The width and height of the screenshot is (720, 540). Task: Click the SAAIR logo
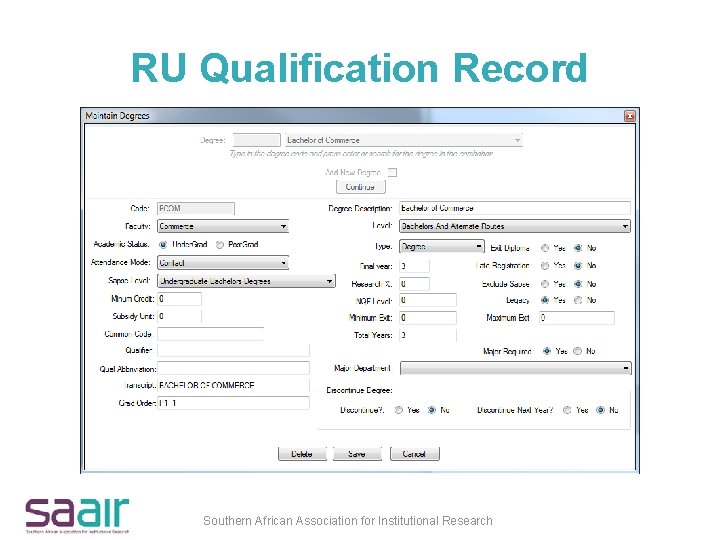tap(77, 514)
